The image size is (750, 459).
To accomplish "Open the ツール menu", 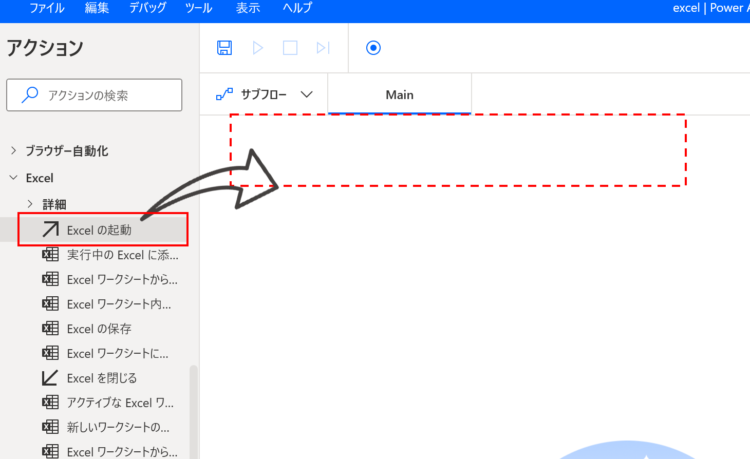I will 199,8.
